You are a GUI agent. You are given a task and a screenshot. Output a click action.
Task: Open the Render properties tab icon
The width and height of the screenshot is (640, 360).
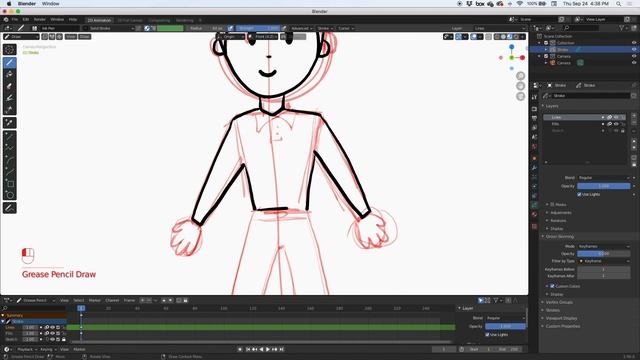click(x=534, y=109)
